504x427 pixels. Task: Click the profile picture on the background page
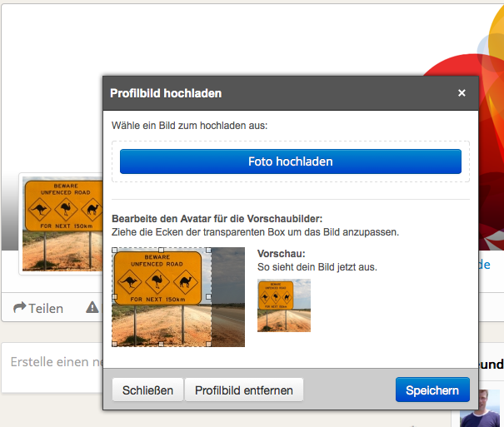tap(62, 224)
